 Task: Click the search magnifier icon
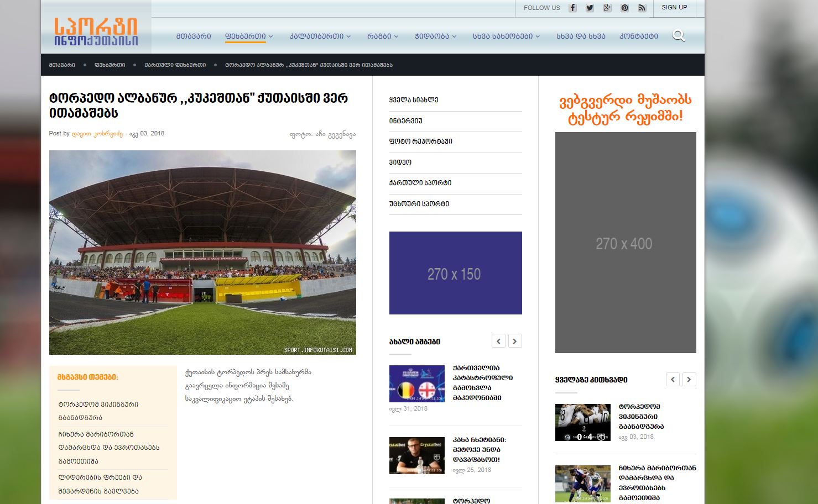click(x=679, y=36)
